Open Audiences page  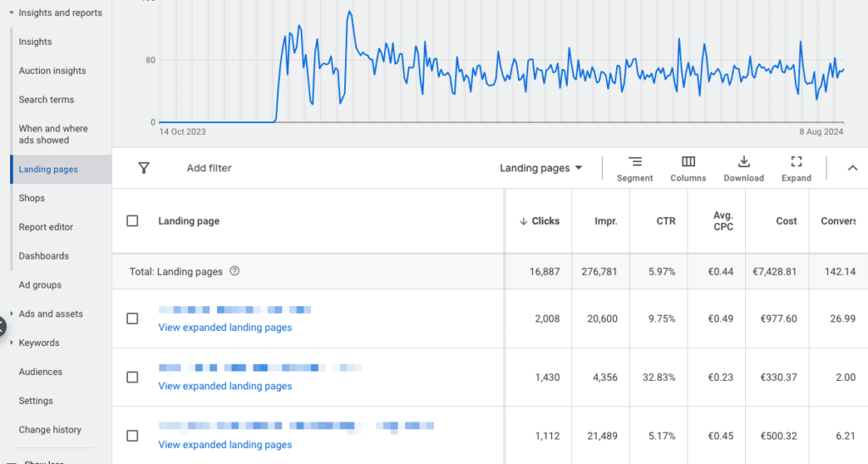(41, 372)
